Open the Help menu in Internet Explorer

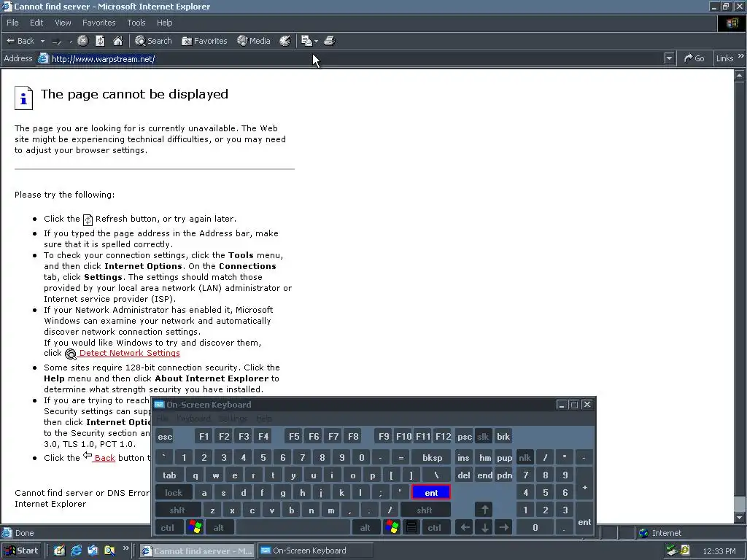(x=164, y=23)
